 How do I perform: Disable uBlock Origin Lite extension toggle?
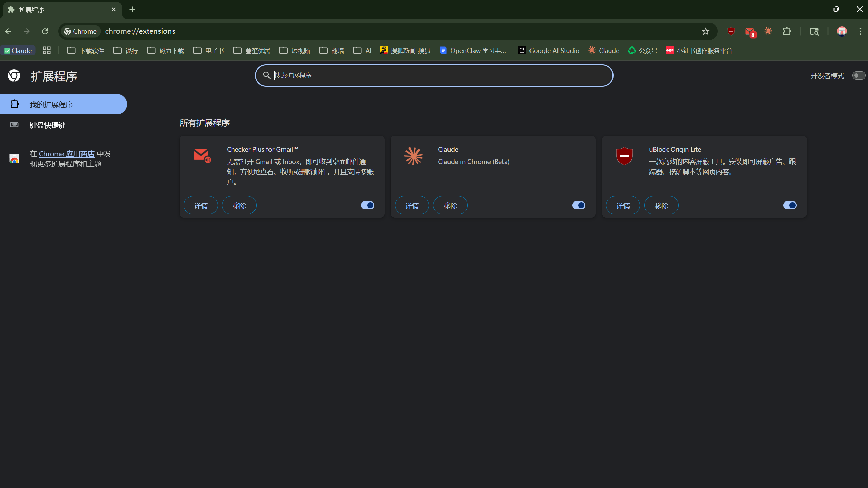click(790, 205)
